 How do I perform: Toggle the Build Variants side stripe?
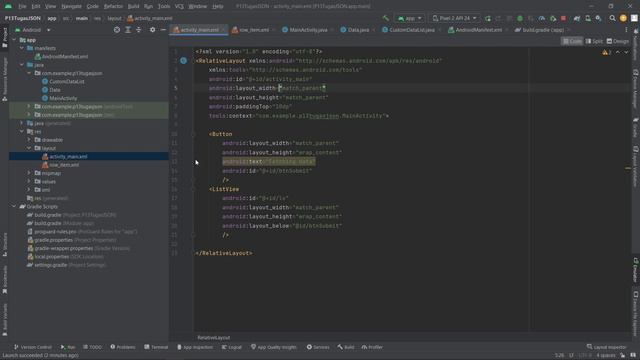[x=4, y=319]
